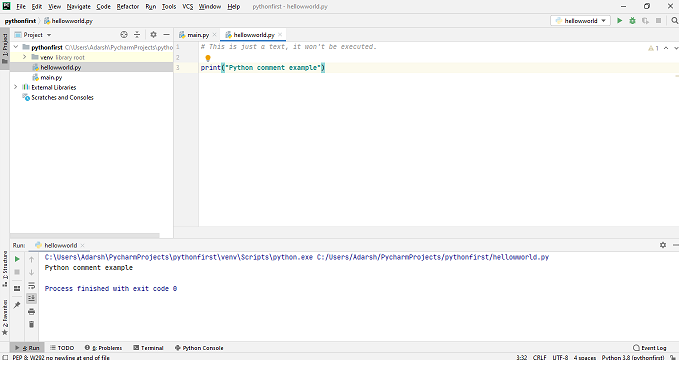Expand External Libraries node
This screenshot has height=366, width=679.
pos(16,87)
